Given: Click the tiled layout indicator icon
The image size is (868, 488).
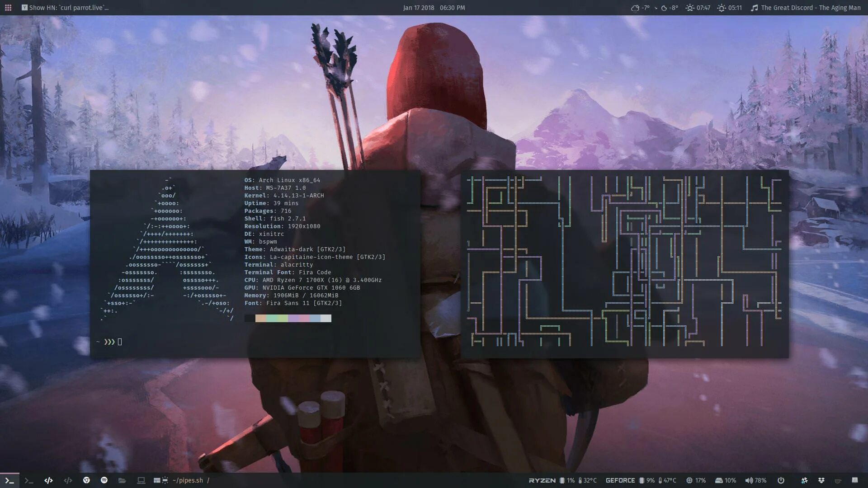Looking at the screenshot, I should pos(157,480).
